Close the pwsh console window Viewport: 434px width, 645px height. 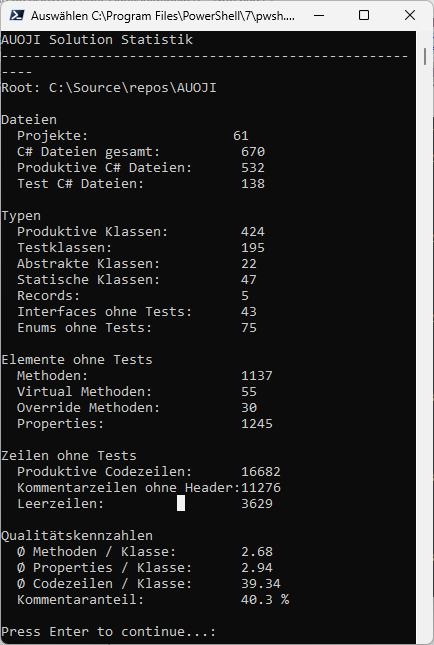pyautogui.click(x=410, y=15)
